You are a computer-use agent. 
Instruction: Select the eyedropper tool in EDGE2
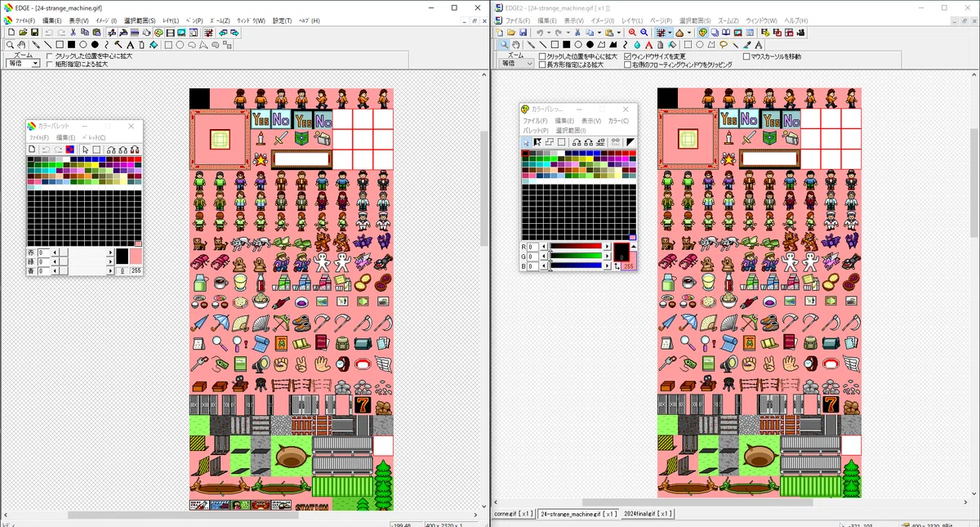click(746, 44)
